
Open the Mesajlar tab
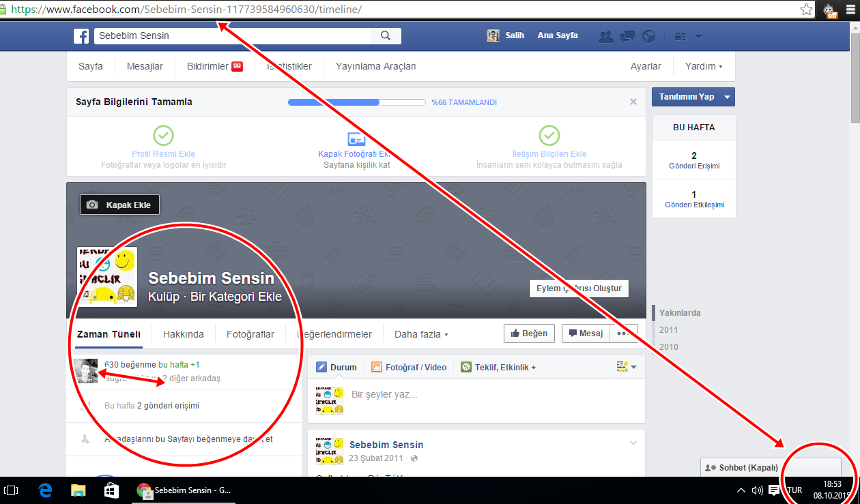point(145,66)
